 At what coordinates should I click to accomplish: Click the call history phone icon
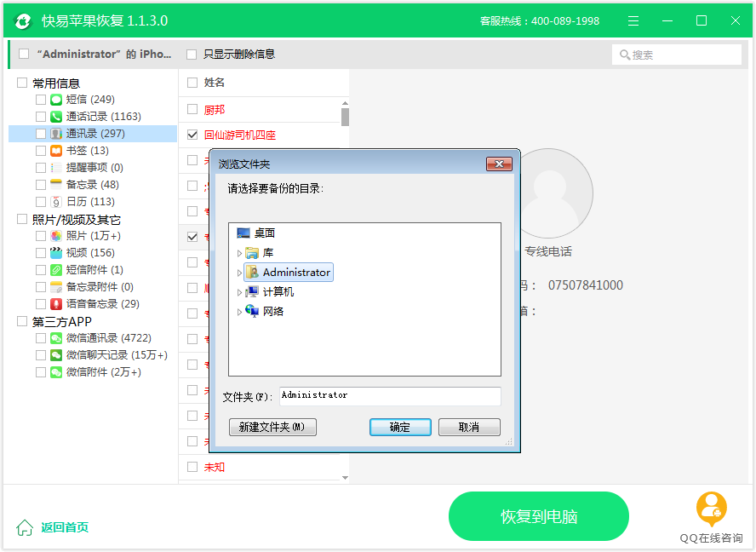pos(56,117)
